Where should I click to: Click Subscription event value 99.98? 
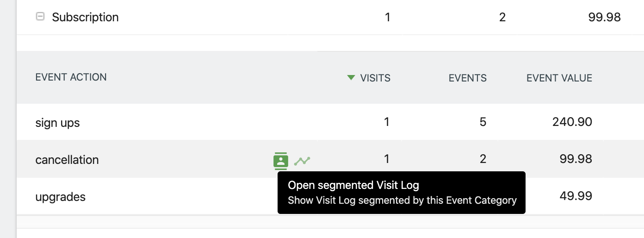pos(604,18)
